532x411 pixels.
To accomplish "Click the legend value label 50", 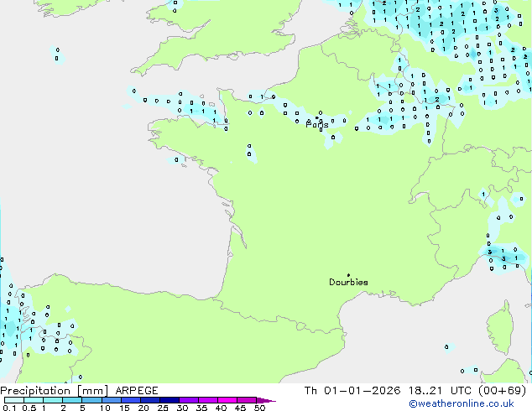I will point(259,408).
